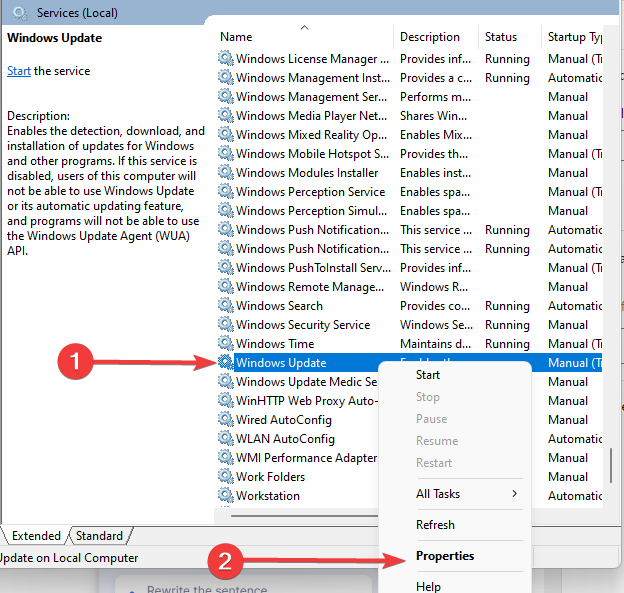Click the Wired AutoConfig gear icon

pos(226,419)
